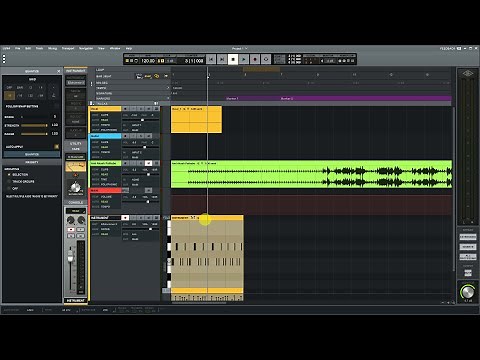Click the INSTRUMENT label below the channel fader
480x360 pixels.
76,300
